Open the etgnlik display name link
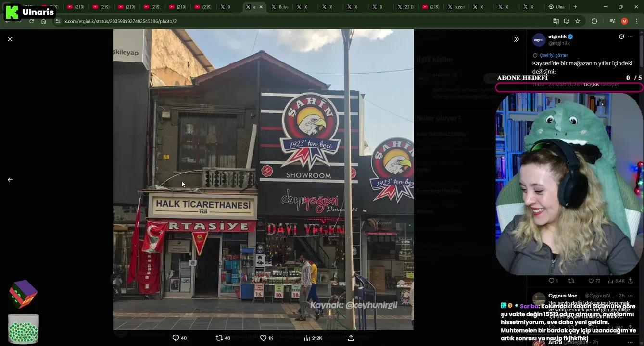Image resolution: width=644 pixels, height=346 pixels. pos(557,37)
